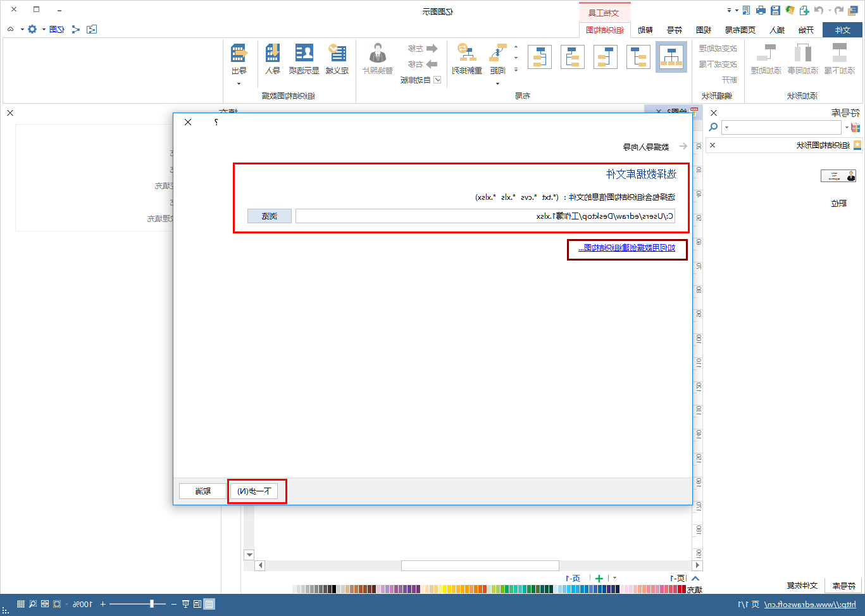Image resolution: width=865 pixels, height=616 pixels.
Task: Click the database file path input field
Action: tap(485, 216)
